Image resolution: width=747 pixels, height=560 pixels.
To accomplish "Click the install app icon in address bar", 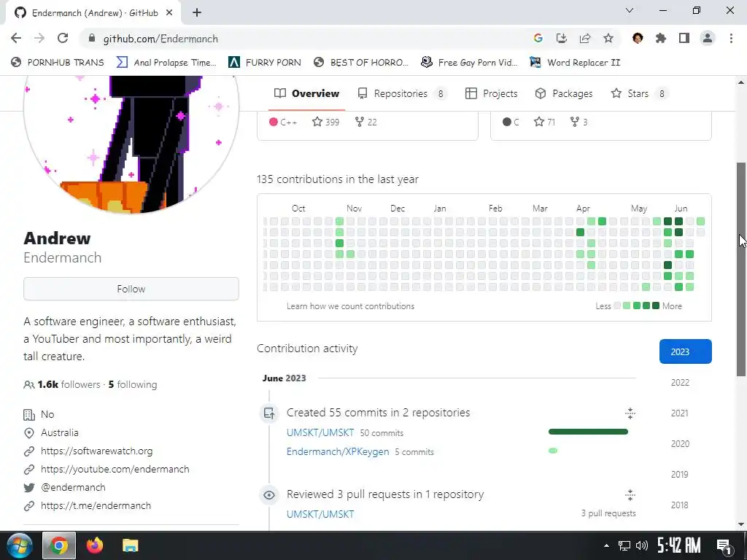I will [x=561, y=38].
